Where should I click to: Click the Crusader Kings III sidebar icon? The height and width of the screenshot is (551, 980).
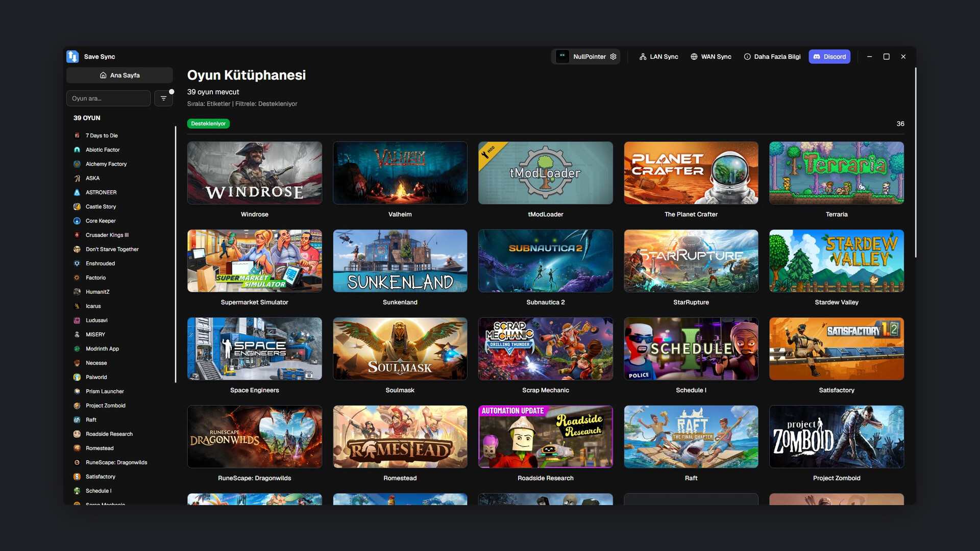(x=77, y=235)
